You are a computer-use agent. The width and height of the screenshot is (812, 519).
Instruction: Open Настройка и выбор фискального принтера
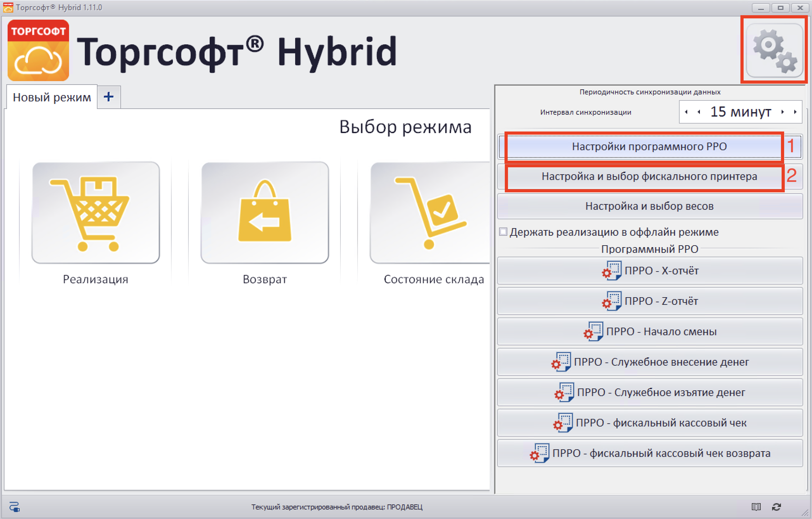pyautogui.click(x=650, y=176)
